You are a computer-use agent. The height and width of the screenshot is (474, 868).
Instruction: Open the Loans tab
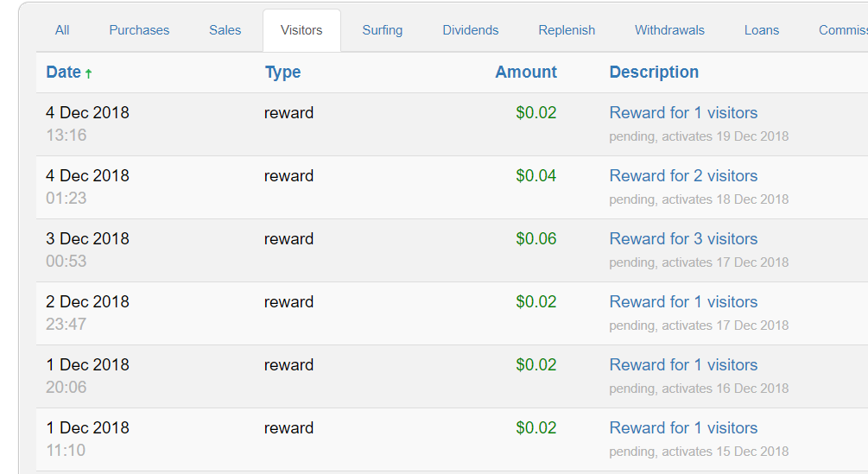762,30
